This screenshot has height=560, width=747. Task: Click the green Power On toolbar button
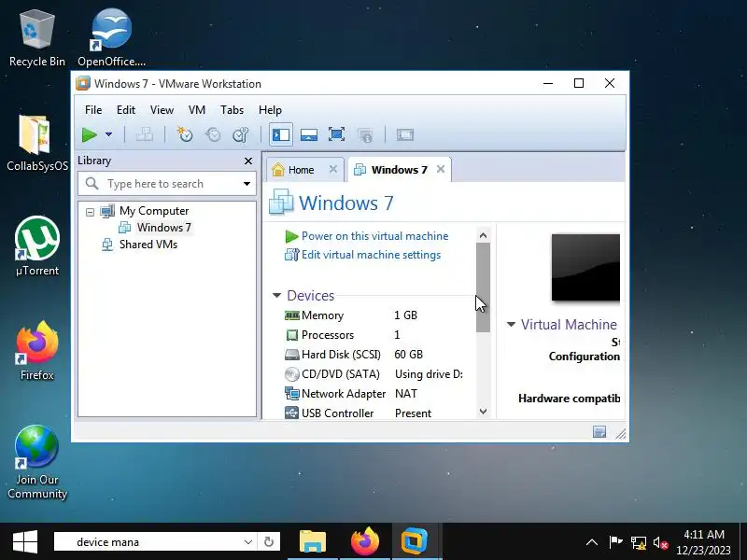click(89, 135)
